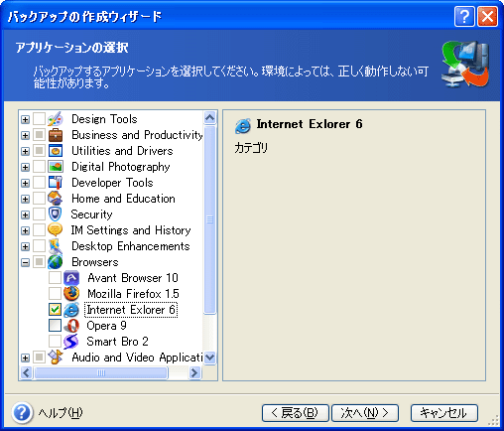Go back with the 戻る(B) button
This screenshot has height=431, width=504.
point(296,413)
